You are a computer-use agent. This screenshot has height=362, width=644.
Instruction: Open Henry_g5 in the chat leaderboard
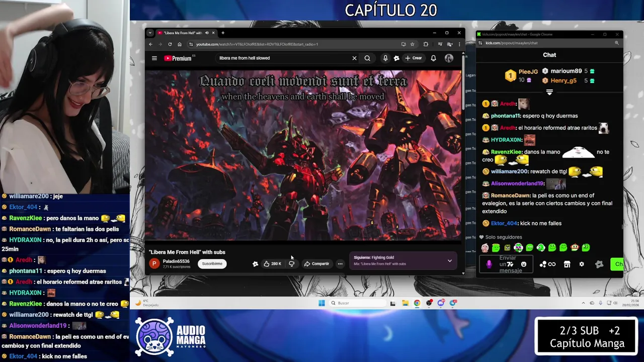(x=563, y=80)
